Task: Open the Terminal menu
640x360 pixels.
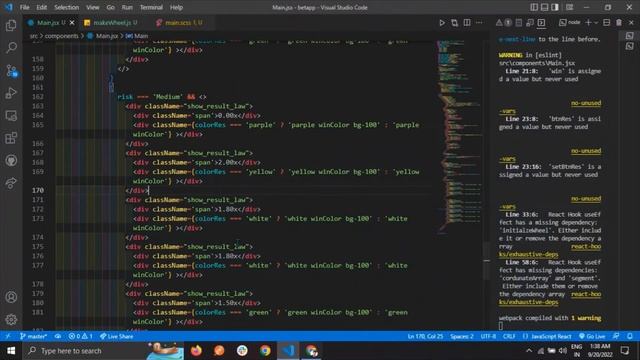Action: pos(151,7)
